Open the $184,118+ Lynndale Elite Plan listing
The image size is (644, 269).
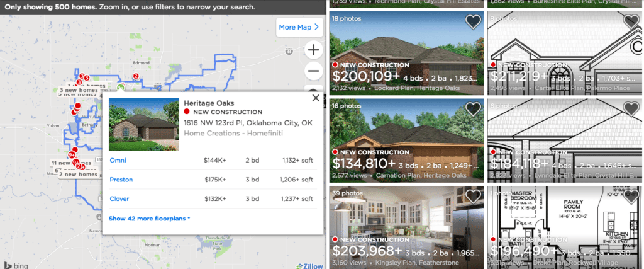pyautogui.click(x=565, y=140)
